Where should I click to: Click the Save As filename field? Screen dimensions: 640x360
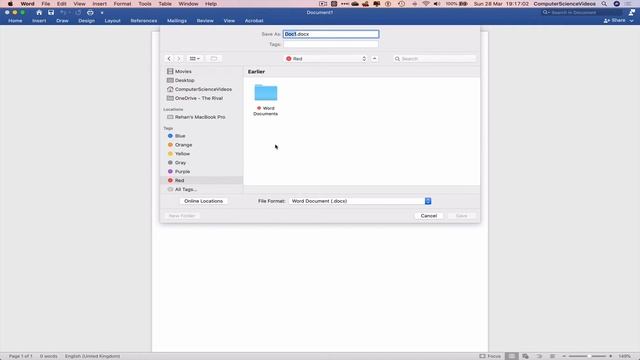[331, 34]
